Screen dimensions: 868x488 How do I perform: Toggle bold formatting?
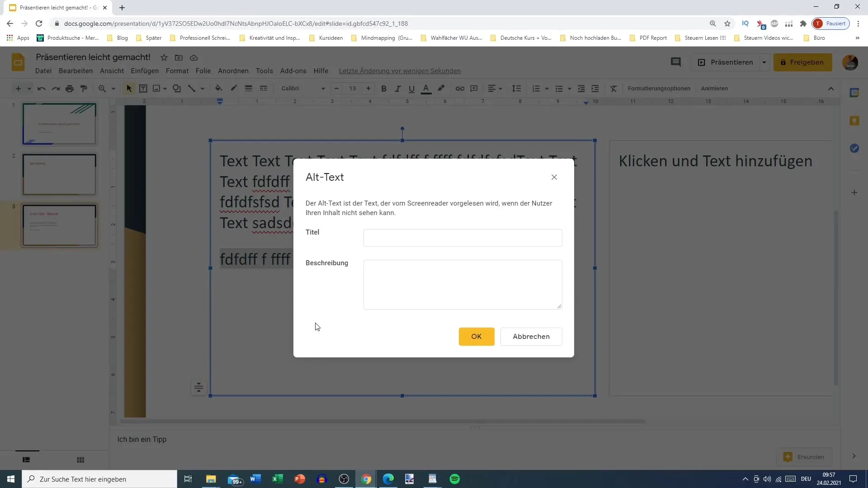tap(384, 89)
